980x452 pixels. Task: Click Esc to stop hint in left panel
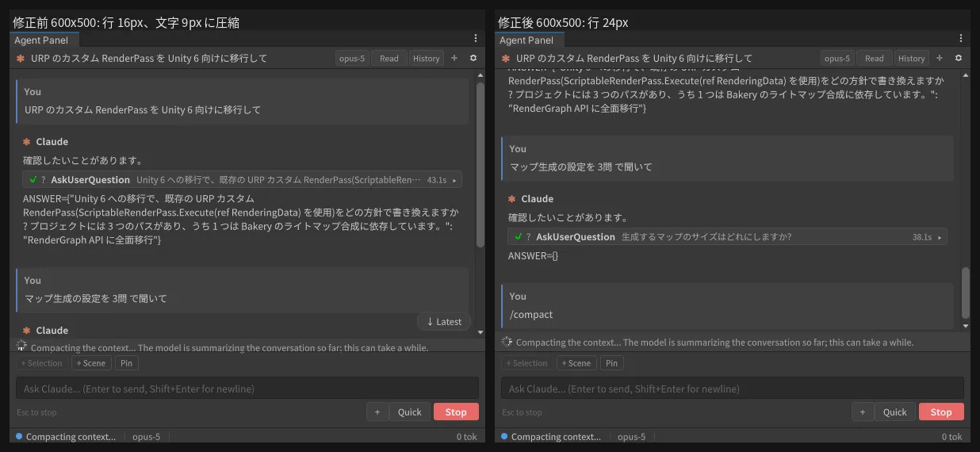[36, 412]
